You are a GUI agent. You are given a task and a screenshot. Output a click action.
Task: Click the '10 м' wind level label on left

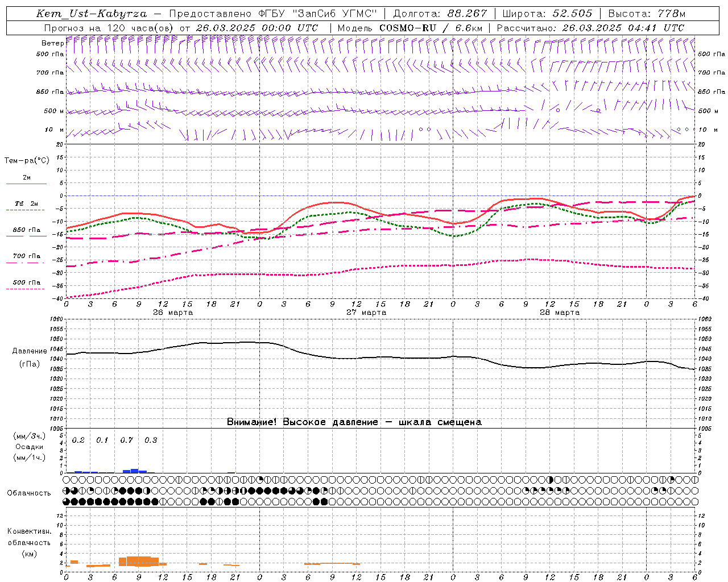pyautogui.click(x=55, y=130)
